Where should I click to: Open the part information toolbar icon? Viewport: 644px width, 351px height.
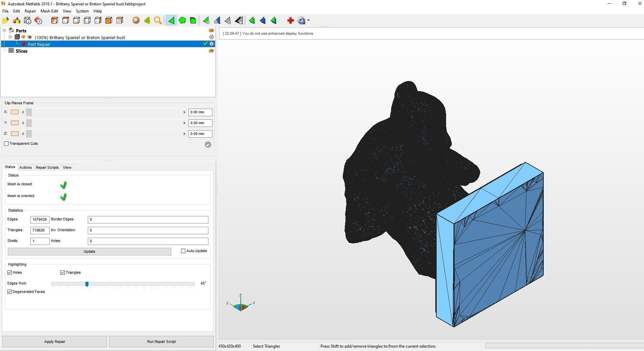(28, 21)
